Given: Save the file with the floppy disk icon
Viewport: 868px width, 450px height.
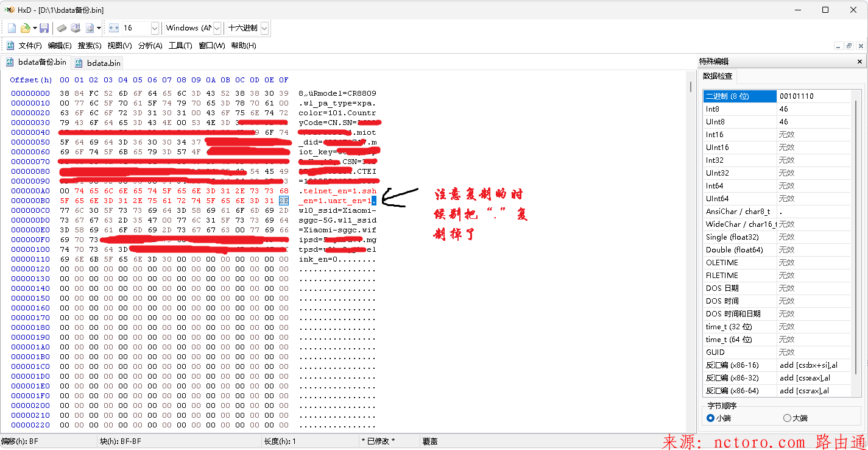Looking at the screenshot, I should pos(44,28).
